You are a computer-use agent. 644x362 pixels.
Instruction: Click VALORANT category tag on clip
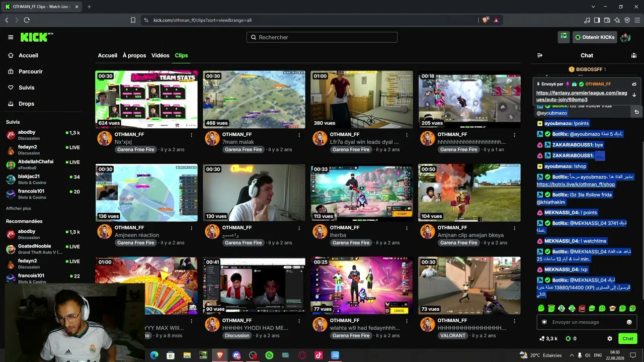452,335
